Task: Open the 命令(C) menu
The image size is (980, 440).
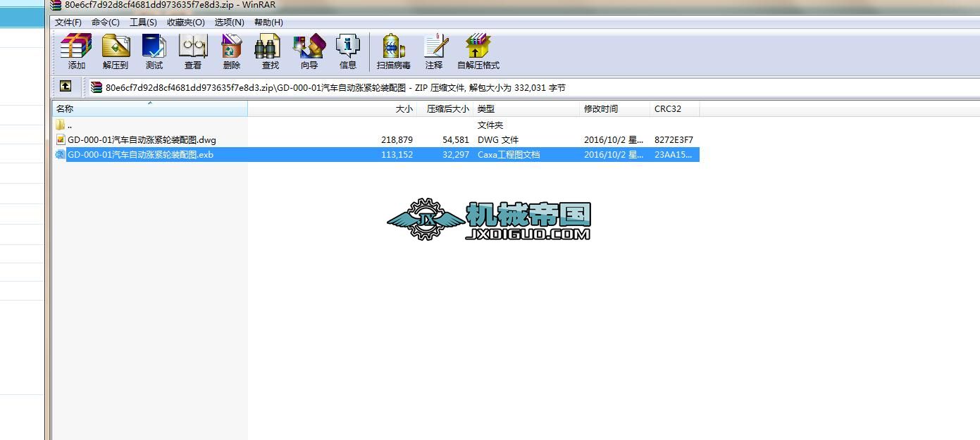Action: [x=106, y=22]
